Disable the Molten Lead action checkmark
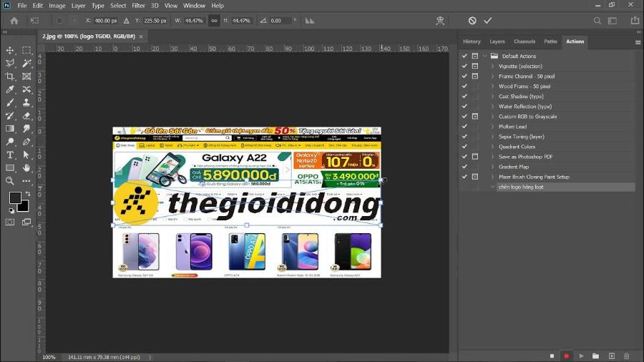The width and height of the screenshot is (644, 362). tap(464, 127)
